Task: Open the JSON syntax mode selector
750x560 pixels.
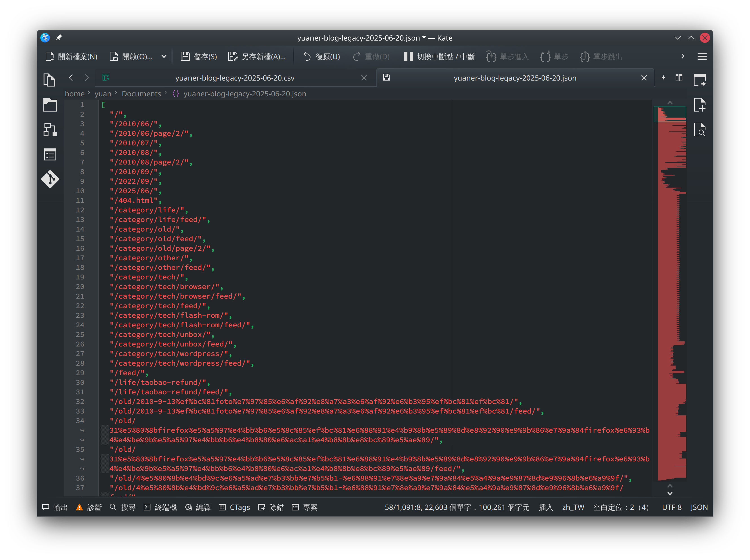Action: pyautogui.click(x=699, y=507)
